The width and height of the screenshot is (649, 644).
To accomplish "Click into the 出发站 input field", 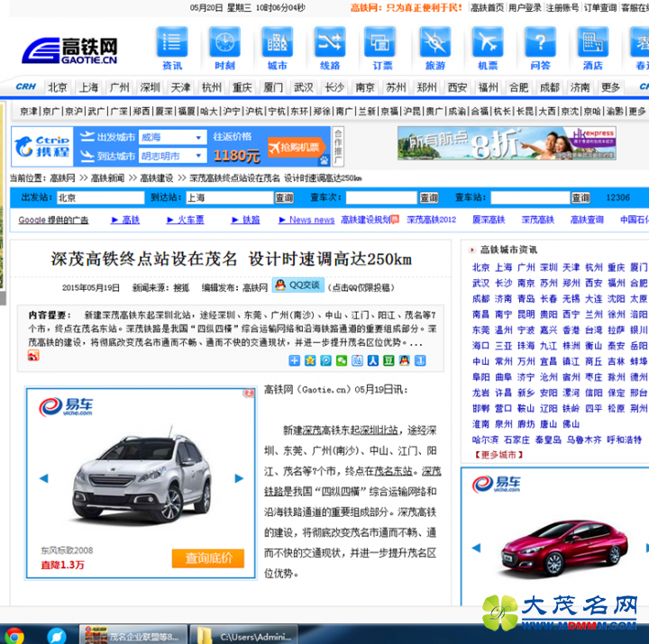I will pos(101,198).
